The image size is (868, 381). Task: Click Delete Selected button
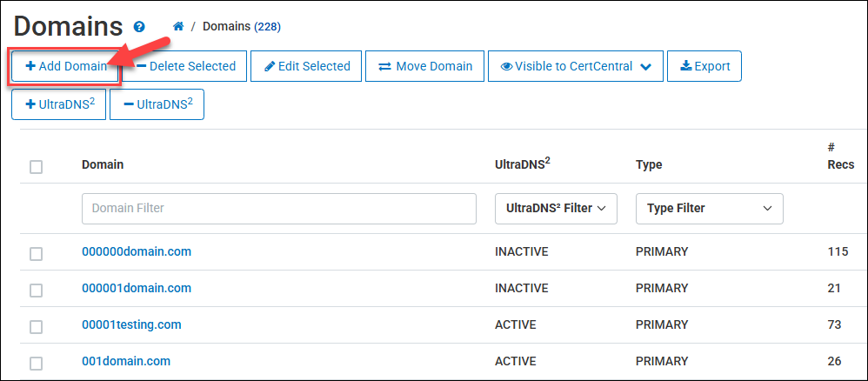pyautogui.click(x=186, y=66)
